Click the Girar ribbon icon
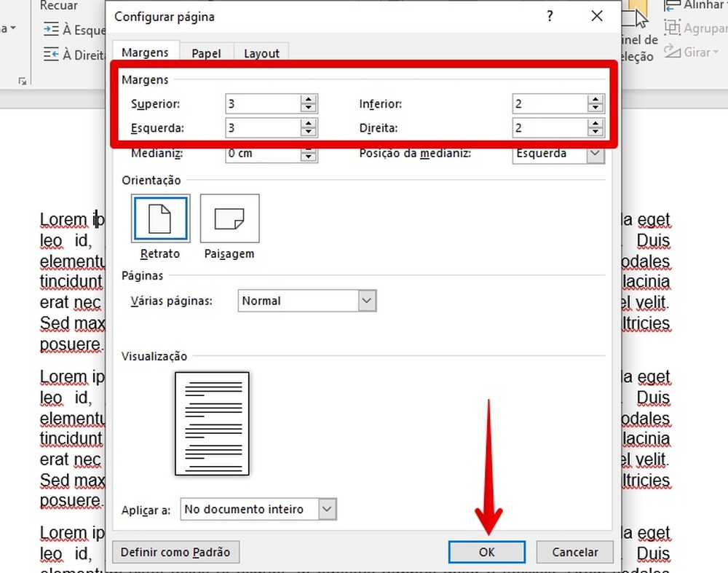 coord(672,51)
